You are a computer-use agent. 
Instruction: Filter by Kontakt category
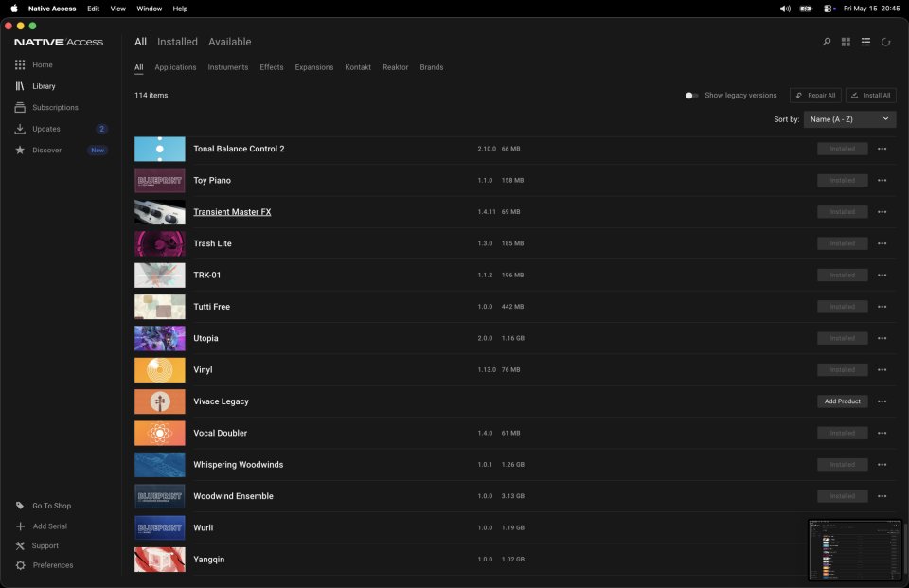[x=358, y=67]
